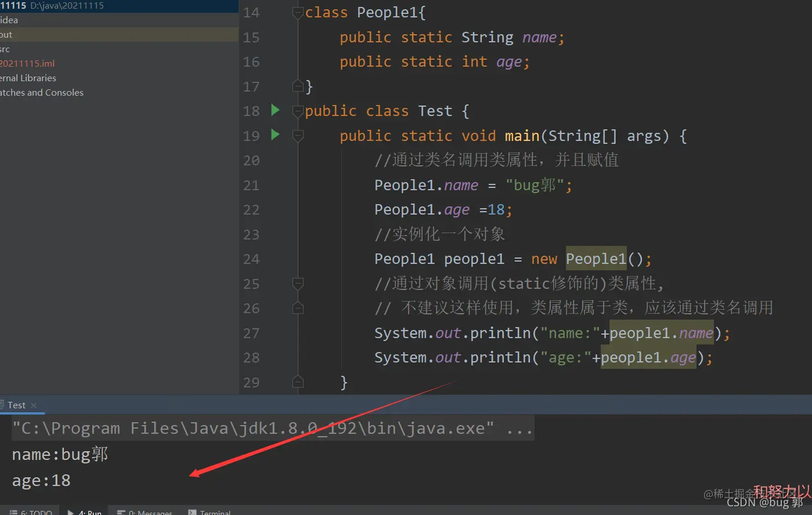This screenshot has height=515, width=812.
Task: Run the main method from line 19 gutter arrow
Action: tap(276, 135)
